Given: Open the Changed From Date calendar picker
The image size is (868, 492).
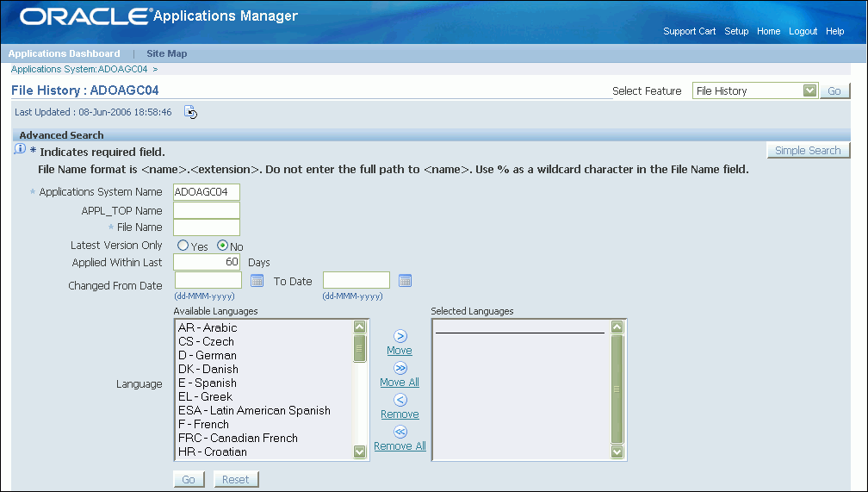Looking at the screenshot, I should (257, 281).
